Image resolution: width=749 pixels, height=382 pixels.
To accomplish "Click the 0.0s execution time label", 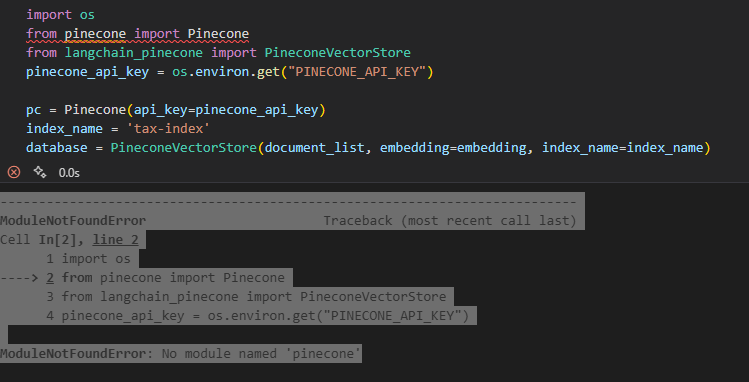I will [69, 173].
